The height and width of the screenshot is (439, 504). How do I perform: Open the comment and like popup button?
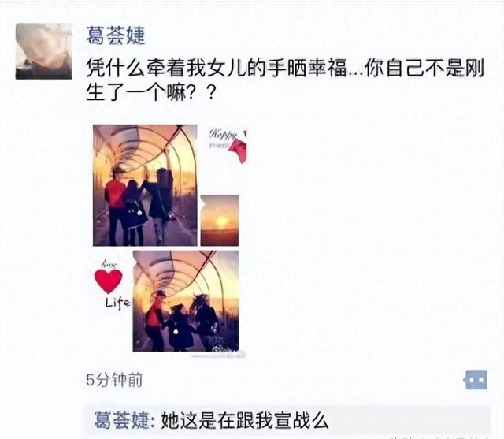coord(476,380)
